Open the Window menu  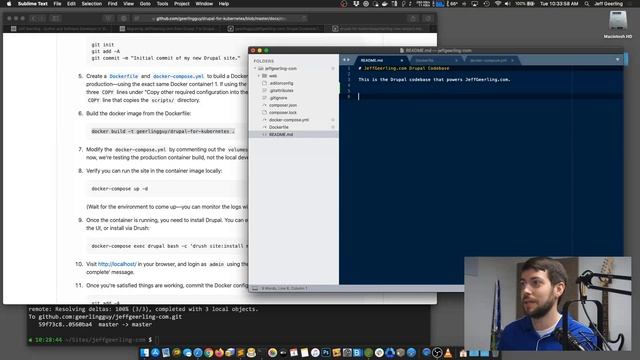coord(204,4)
